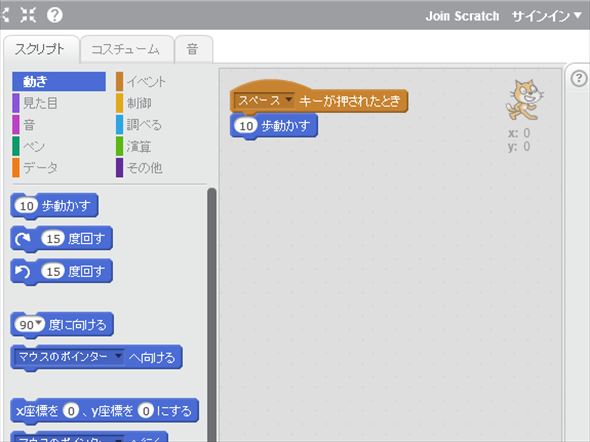Click the y座標 0 field in palette block

pyautogui.click(x=146, y=411)
